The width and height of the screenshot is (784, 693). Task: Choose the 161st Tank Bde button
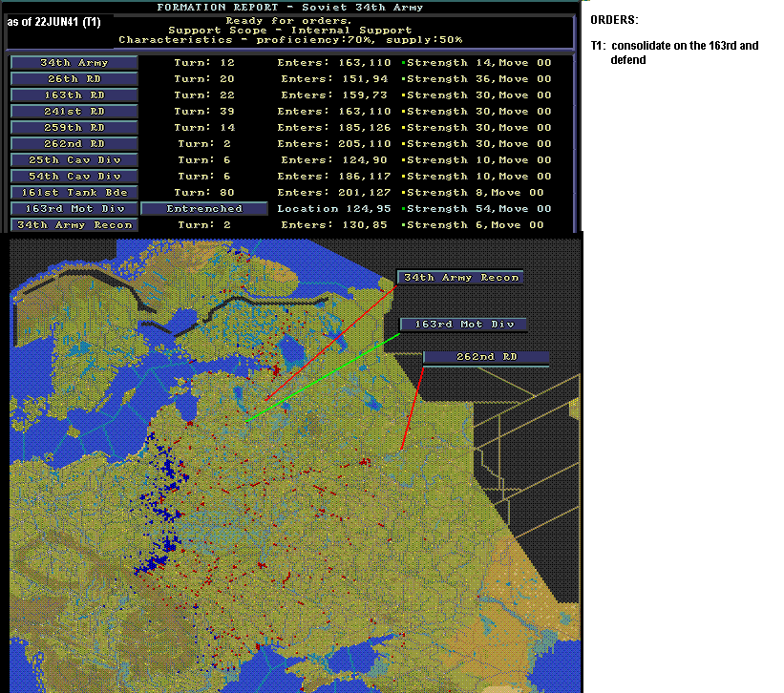(74, 193)
